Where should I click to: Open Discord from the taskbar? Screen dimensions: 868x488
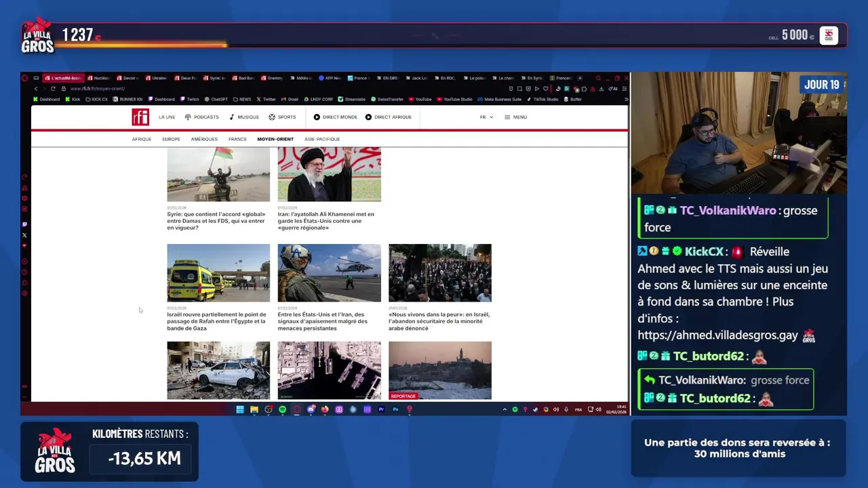[x=311, y=409]
